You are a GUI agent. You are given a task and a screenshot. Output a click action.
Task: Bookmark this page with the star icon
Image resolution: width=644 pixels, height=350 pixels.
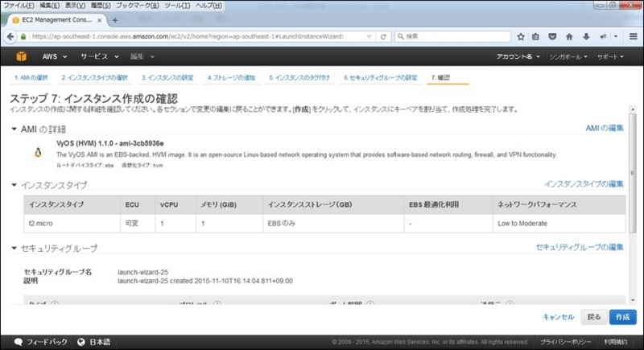521,36
